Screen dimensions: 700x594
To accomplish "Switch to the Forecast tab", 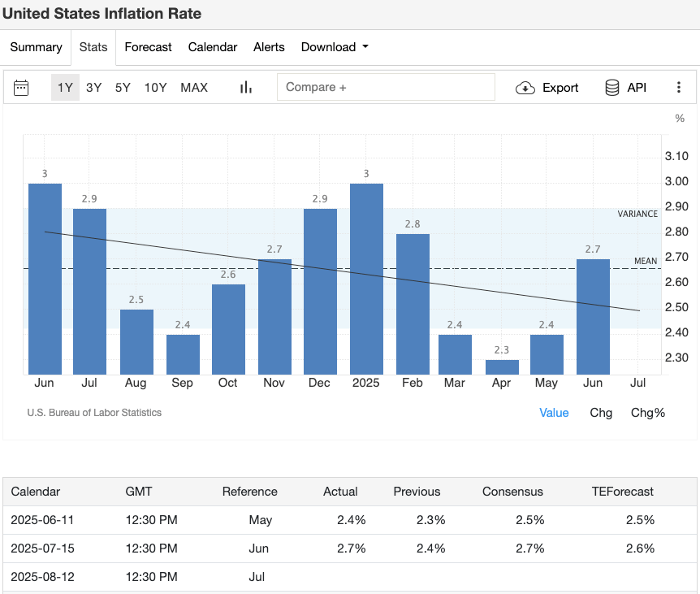I will (148, 47).
